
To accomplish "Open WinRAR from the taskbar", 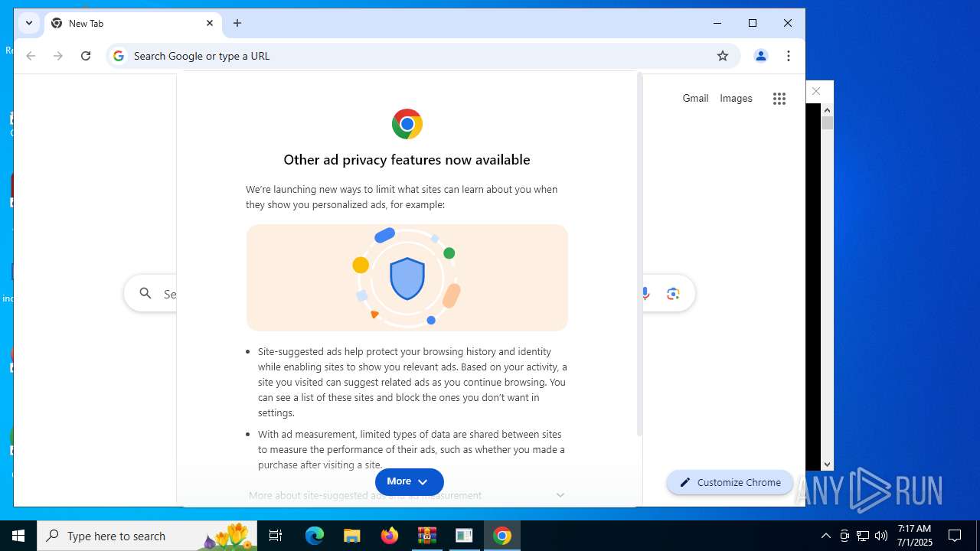I will point(427,536).
